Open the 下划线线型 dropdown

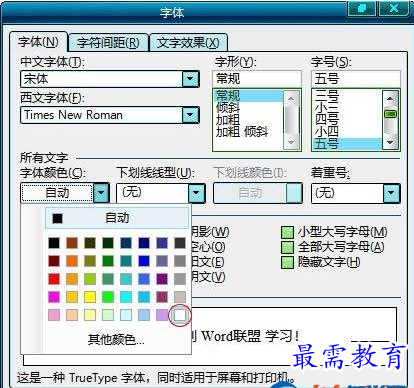pyautogui.click(x=196, y=193)
